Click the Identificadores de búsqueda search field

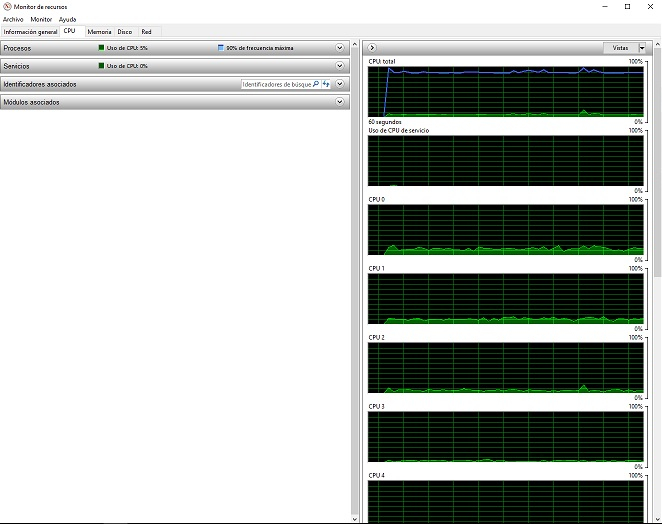pyautogui.click(x=276, y=85)
